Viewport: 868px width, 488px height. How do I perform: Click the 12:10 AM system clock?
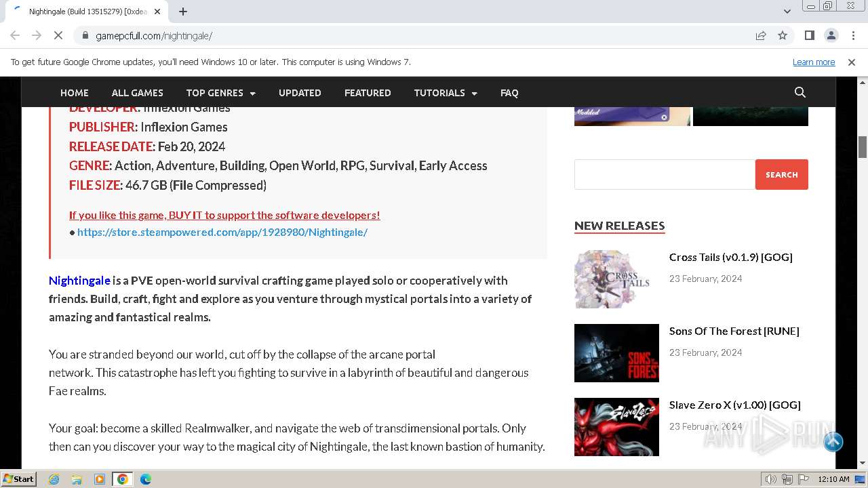[x=833, y=479]
